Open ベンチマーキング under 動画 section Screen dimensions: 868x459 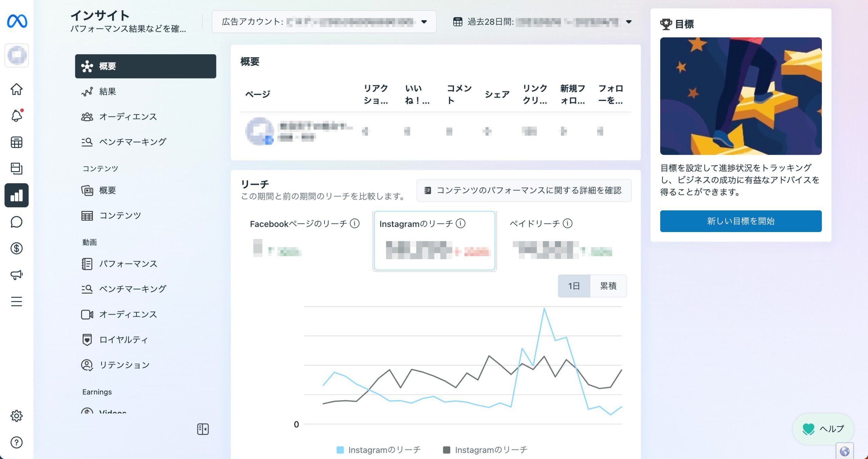pos(145,289)
